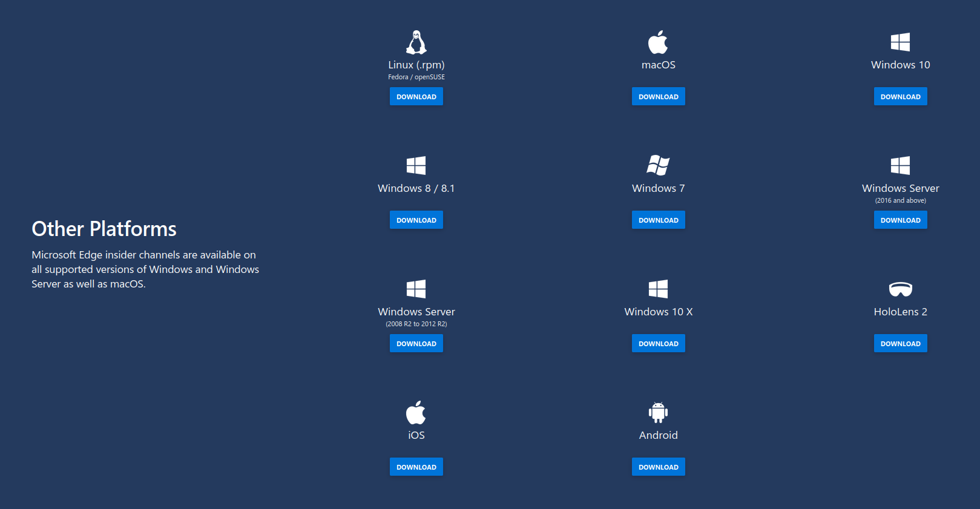Download Edge for iOS

click(x=416, y=467)
